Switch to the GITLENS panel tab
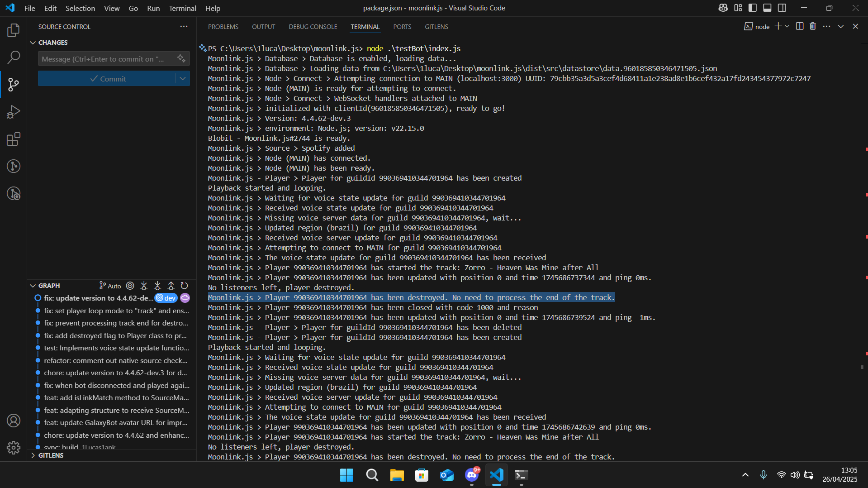Screen dimensions: 868x488 (x=436, y=27)
